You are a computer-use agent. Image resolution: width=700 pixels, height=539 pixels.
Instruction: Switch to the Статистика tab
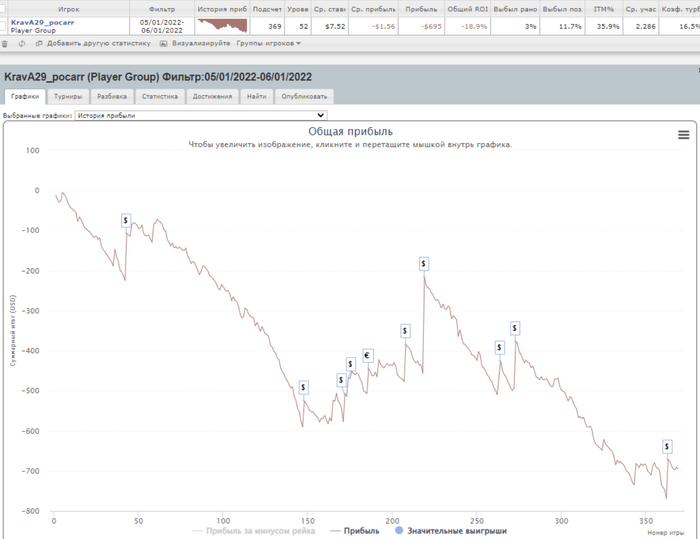(160, 96)
